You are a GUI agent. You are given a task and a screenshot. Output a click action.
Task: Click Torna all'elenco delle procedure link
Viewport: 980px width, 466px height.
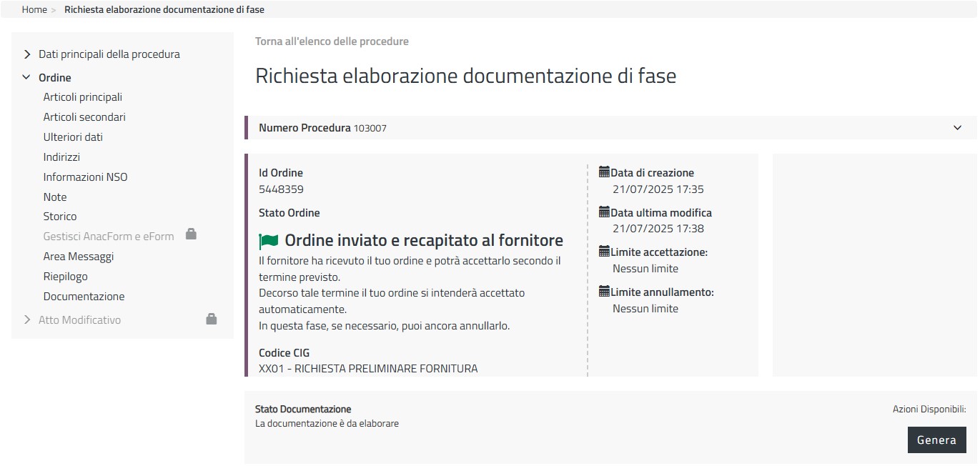point(332,41)
